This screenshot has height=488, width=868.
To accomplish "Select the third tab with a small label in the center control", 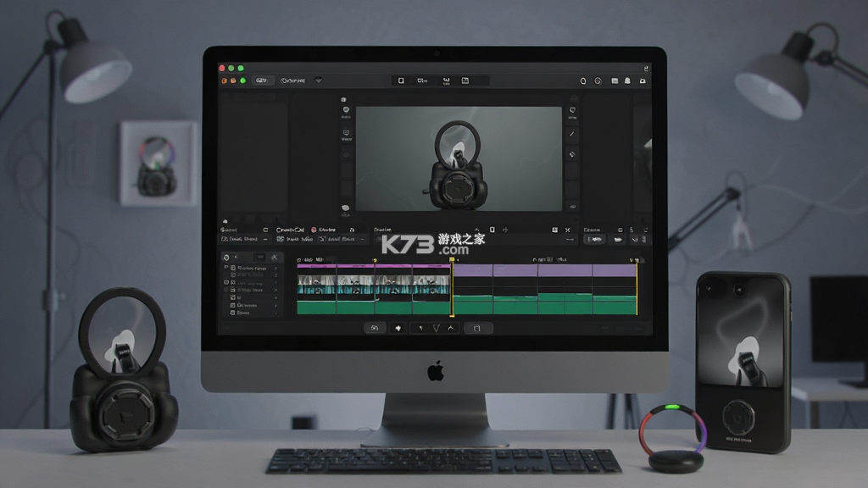I will (x=446, y=80).
